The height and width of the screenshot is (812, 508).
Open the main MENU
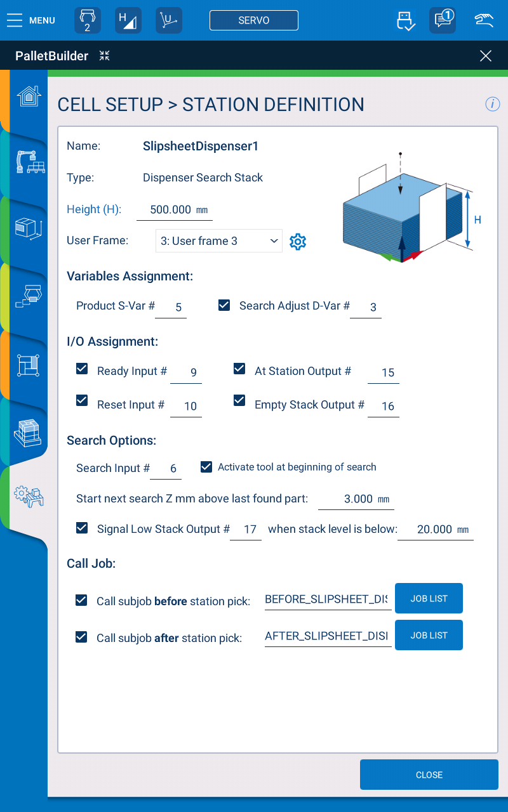click(31, 20)
